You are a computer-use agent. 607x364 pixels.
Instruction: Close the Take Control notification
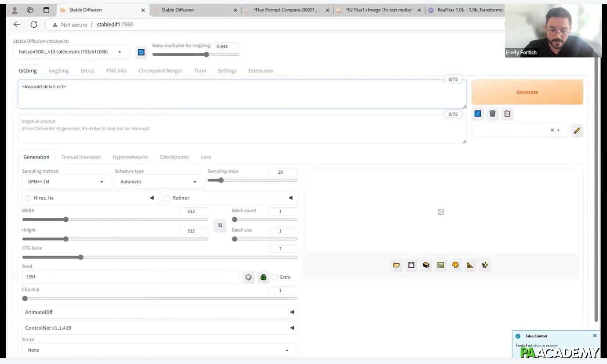coord(595,336)
